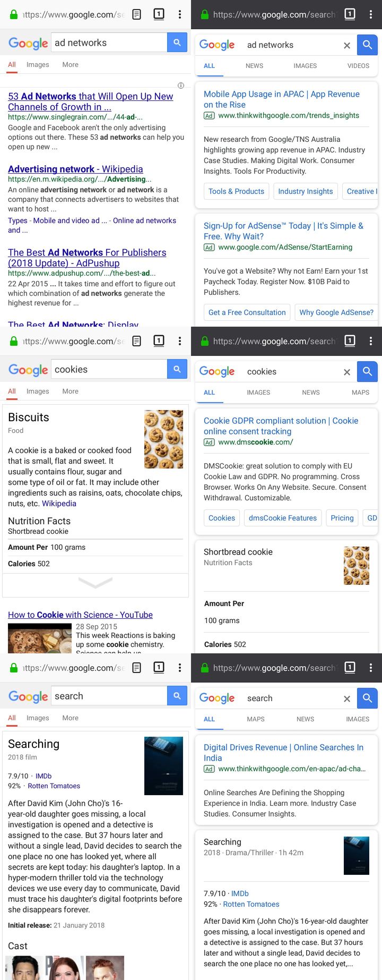Screen dimensions: 382x980
Task: Click Get a Free Consultation under the AdSense ad
Action: pyautogui.click(x=247, y=312)
